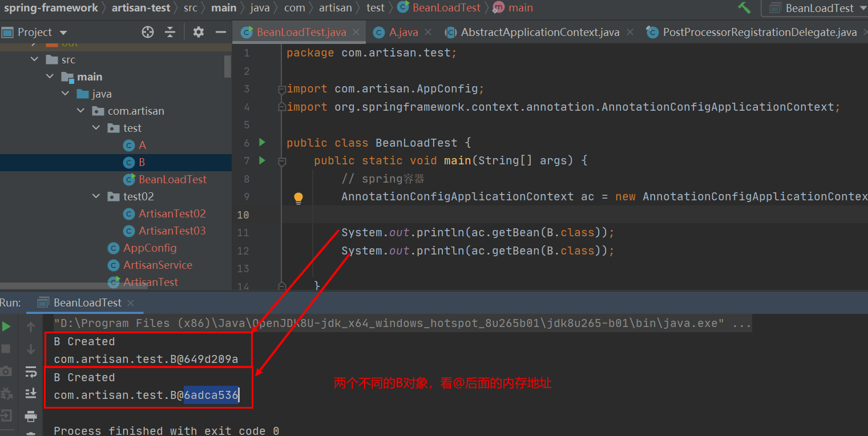Click the bug attach-debugger icon in Run toolbar
This screenshot has width=868, height=436.
tap(6, 393)
